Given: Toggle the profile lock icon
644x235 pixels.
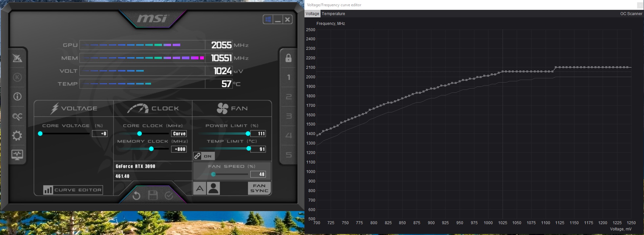Looking at the screenshot, I should point(288,58).
